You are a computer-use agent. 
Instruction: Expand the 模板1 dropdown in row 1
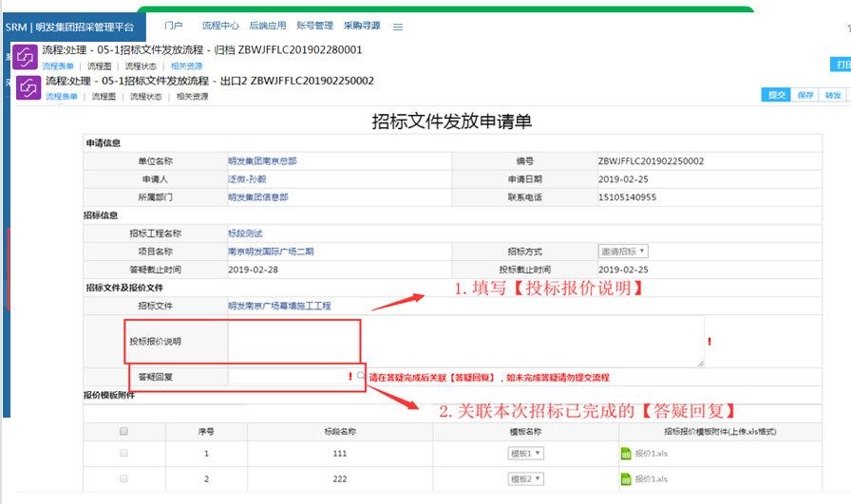[526, 455]
